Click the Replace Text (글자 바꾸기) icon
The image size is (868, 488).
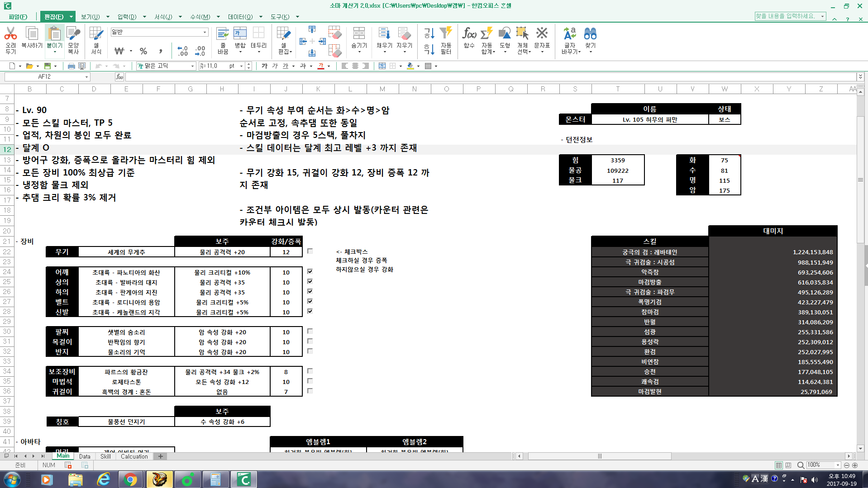[570, 34]
